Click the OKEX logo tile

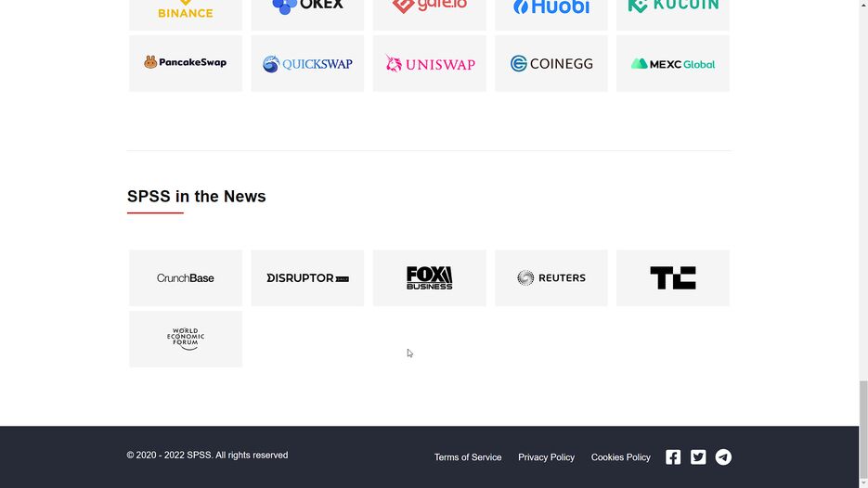pyautogui.click(x=307, y=15)
